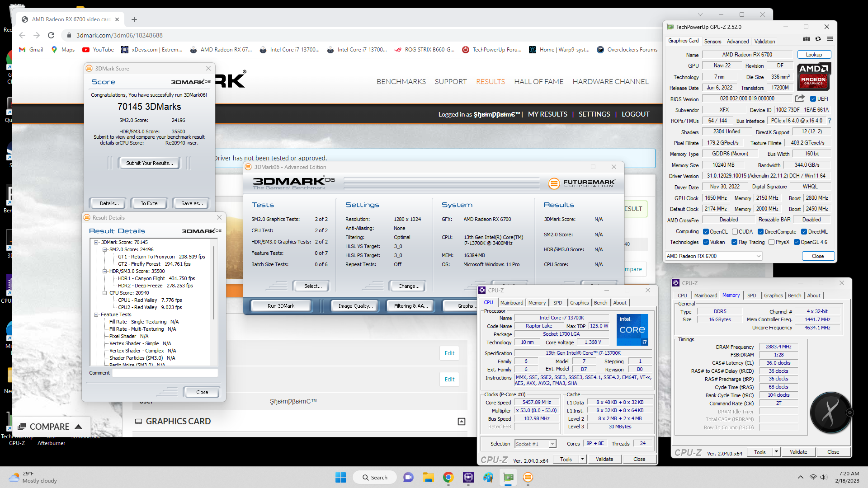The image size is (868, 488).
Task: Click the GPU-Z refresh icon
Action: (x=818, y=39)
